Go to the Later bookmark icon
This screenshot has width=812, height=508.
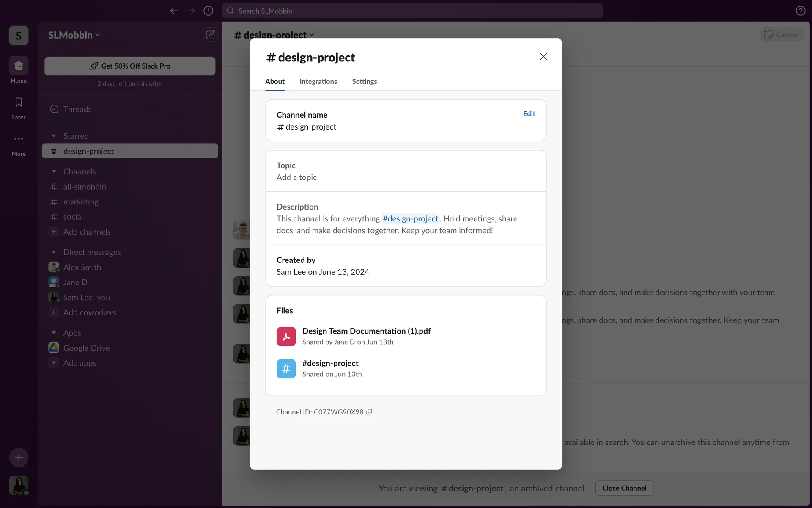(x=19, y=102)
